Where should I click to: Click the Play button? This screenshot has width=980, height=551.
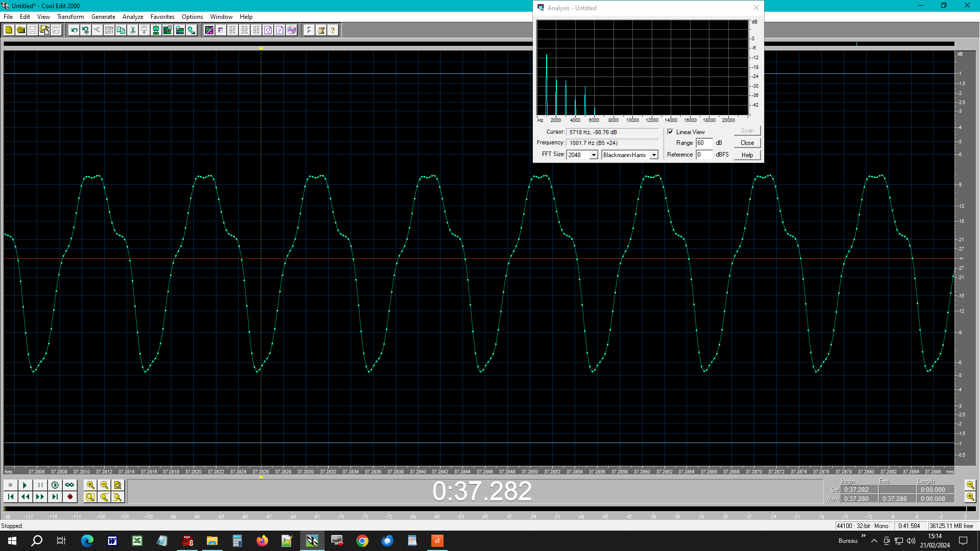25,485
